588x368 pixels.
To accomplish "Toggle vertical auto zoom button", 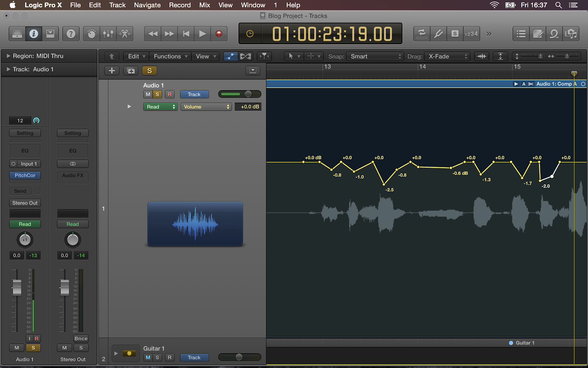I will point(501,56).
